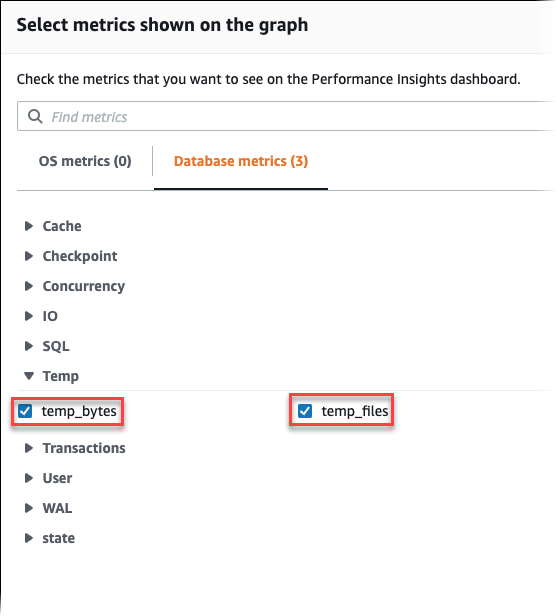The width and height of the screenshot is (557, 616).
Task: Expand the Cache metrics group arrow
Action: click(29, 226)
